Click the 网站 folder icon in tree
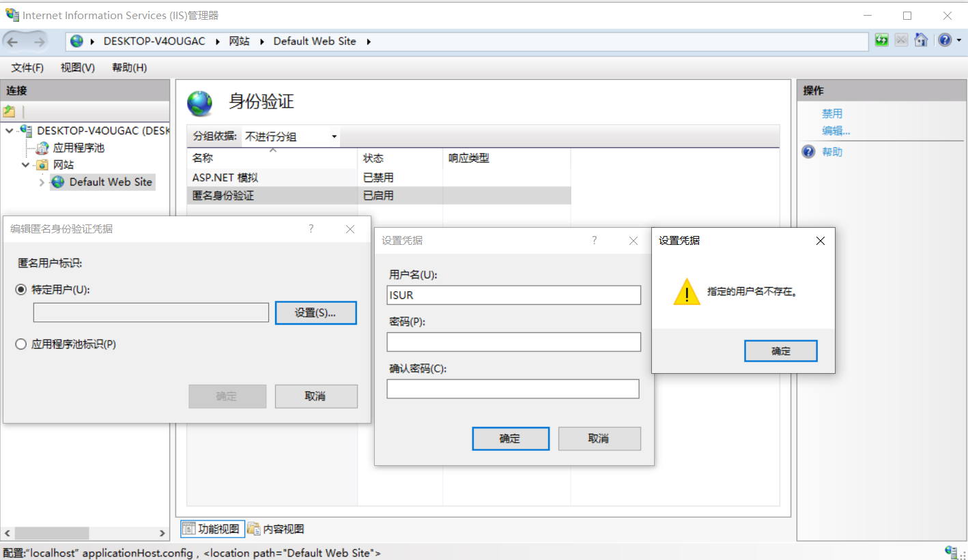968x560 pixels. pos(42,164)
